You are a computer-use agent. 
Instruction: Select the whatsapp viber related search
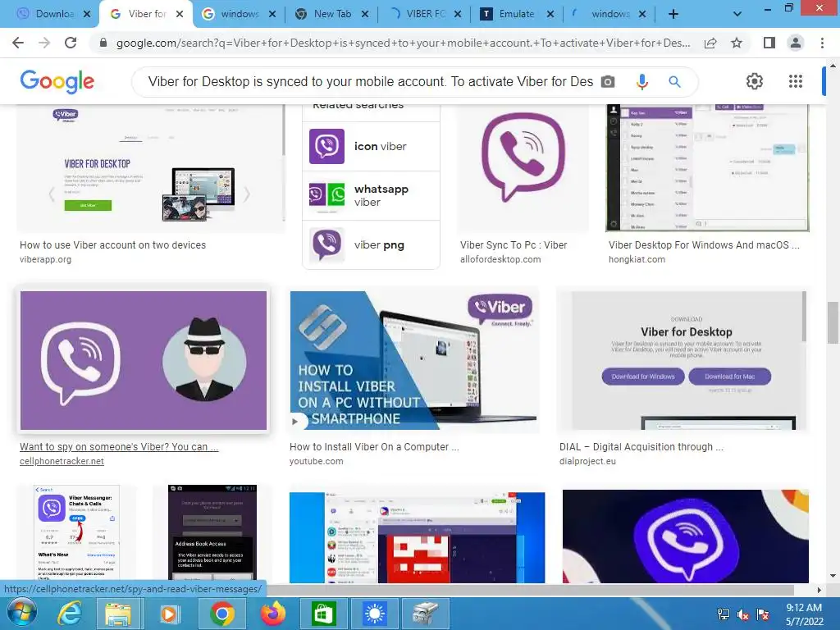tap(371, 195)
